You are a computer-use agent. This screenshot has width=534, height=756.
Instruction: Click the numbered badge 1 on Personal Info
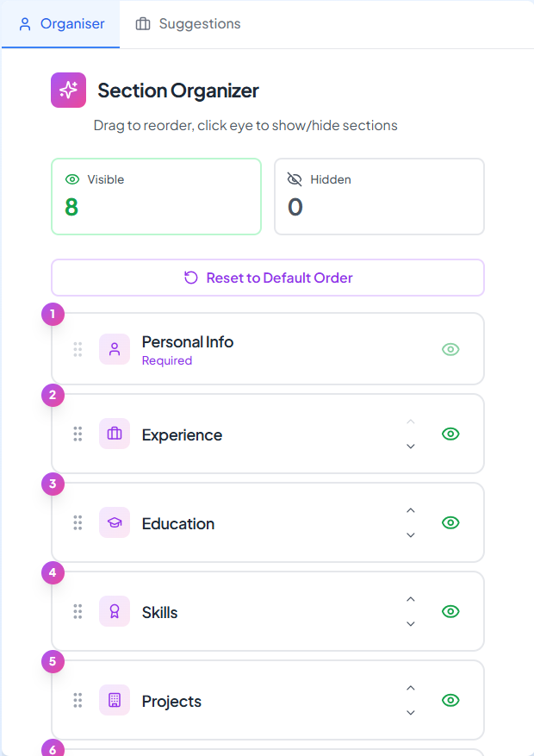click(53, 314)
